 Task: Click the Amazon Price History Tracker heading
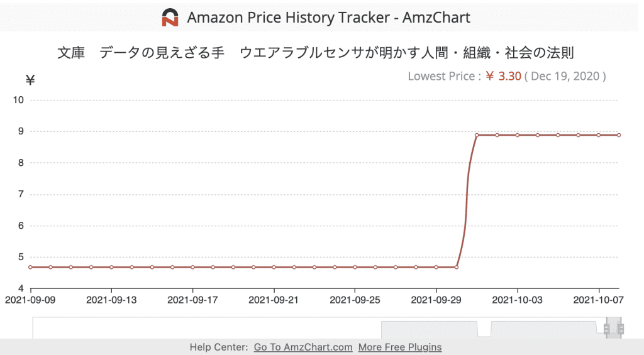point(328,17)
